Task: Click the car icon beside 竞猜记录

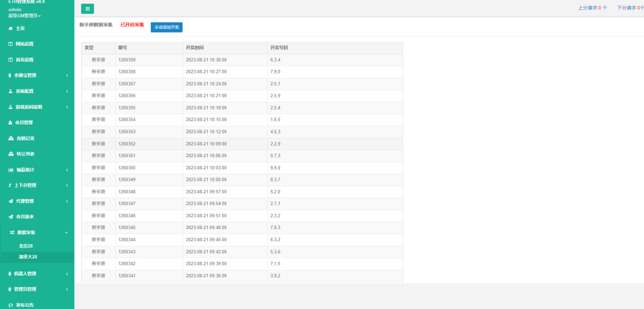Action: tap(11, 138)
